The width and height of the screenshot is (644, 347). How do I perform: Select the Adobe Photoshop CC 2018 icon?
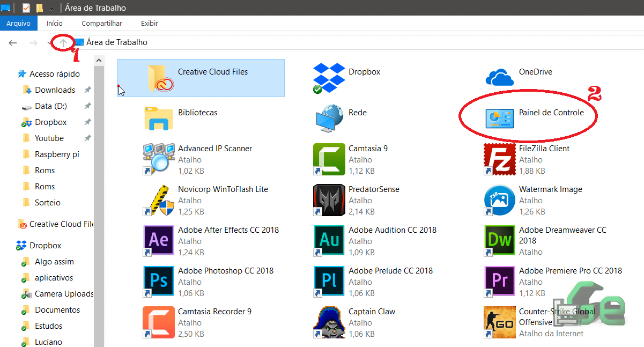point(158,282)
